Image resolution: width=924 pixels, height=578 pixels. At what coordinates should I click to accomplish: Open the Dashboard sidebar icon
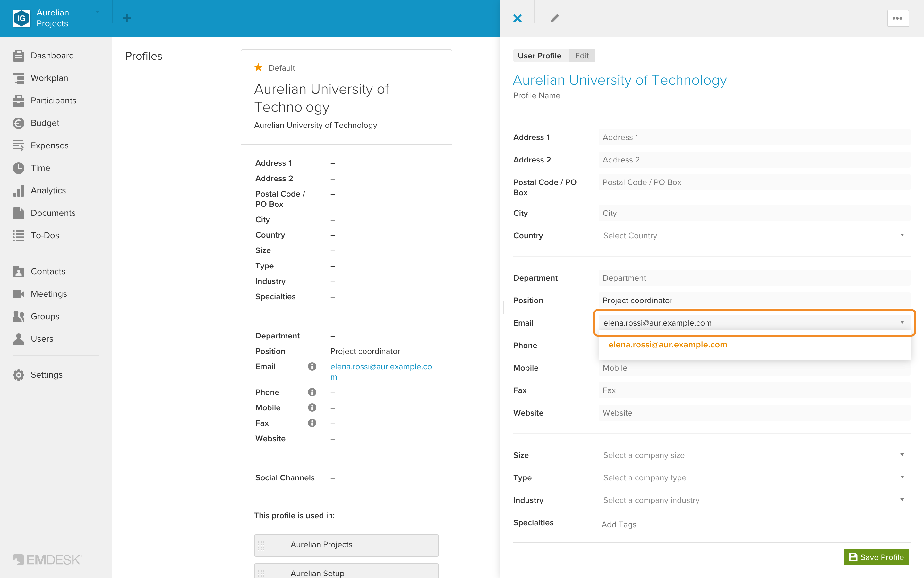(x=18, y=56)
